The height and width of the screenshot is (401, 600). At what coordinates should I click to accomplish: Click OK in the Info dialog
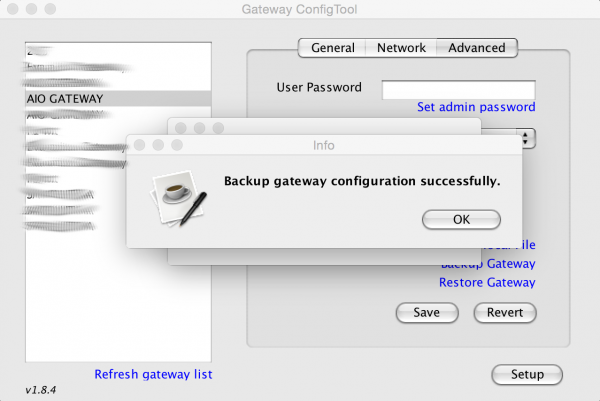461,219
